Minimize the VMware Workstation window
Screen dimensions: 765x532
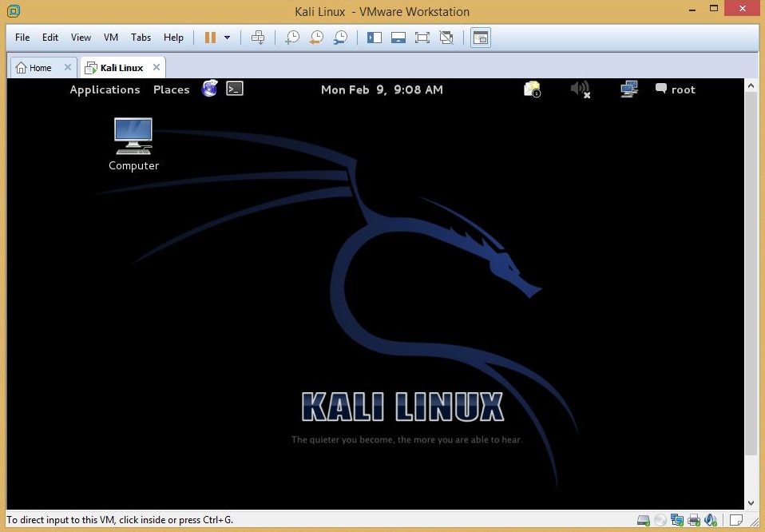pyautogui.click(x=692, y=10)
